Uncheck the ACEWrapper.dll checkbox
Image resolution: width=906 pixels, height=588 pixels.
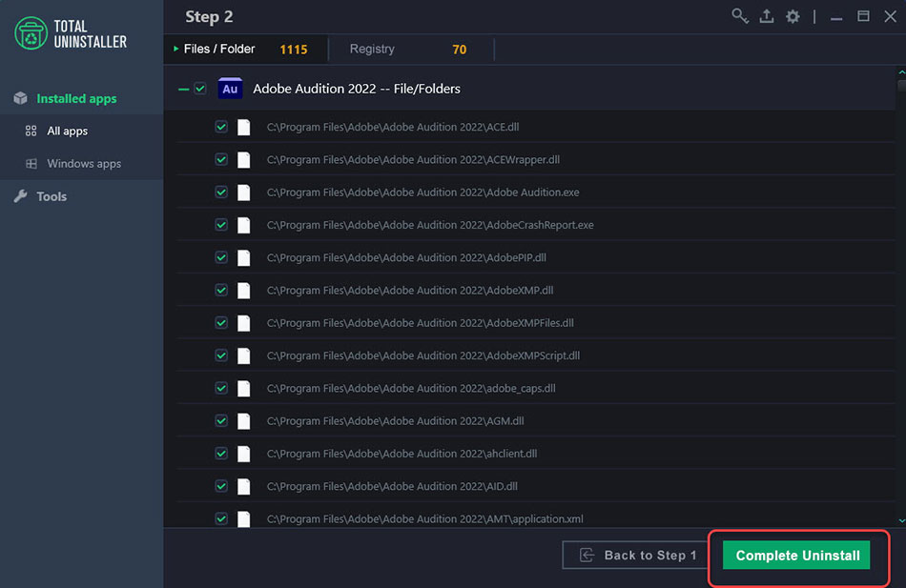(221, 159)
